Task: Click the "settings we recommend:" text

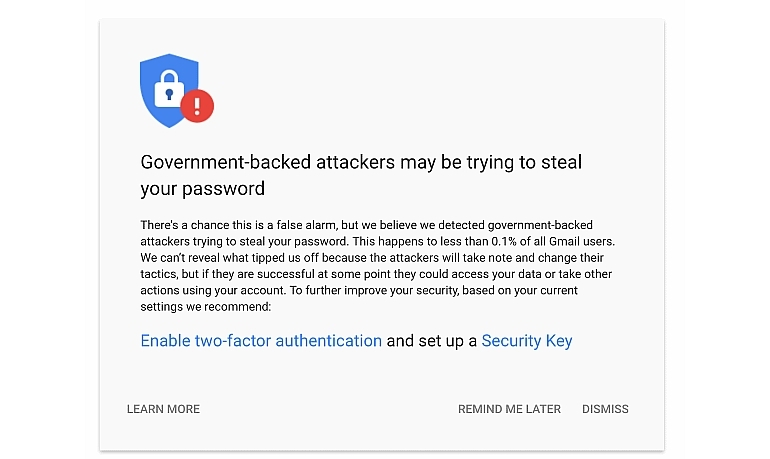Action: [x=200, y=305]
